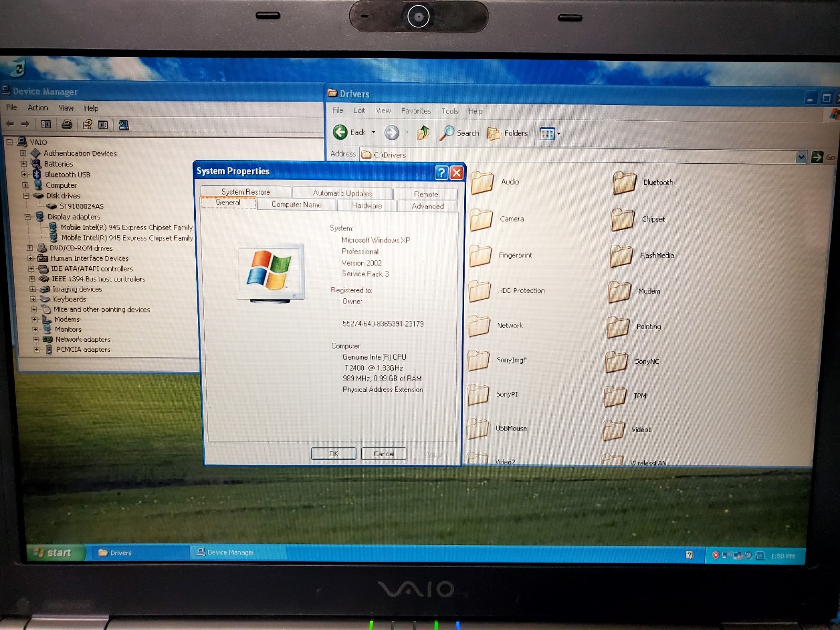Click the red security shield tray icon
The height and width of the screenshot is (630, 840).
click(x=715, y=555)
